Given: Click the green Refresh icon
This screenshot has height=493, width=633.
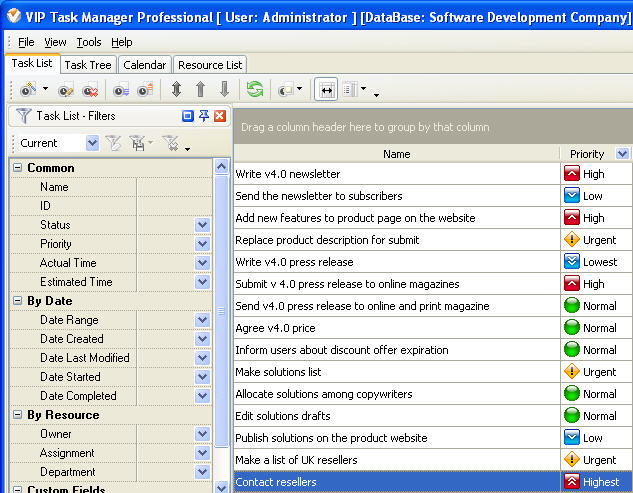Looking at the screenshot, I should (255, 89).
